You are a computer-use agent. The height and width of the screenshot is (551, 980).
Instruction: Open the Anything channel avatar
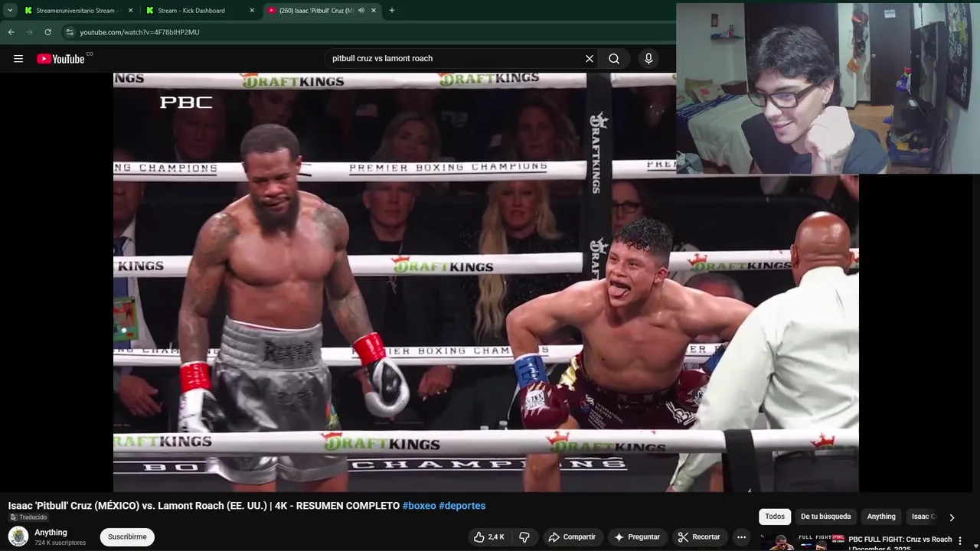(x=18, y=536)
